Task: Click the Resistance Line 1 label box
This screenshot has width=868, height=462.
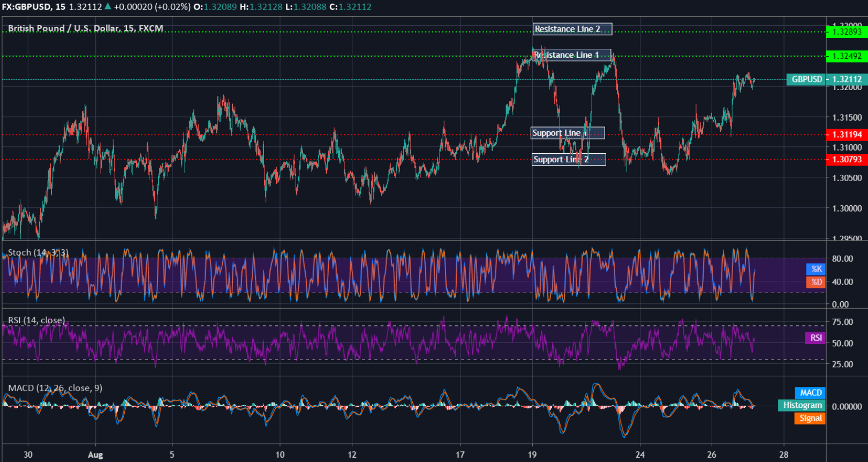Action: click(571, 55)
